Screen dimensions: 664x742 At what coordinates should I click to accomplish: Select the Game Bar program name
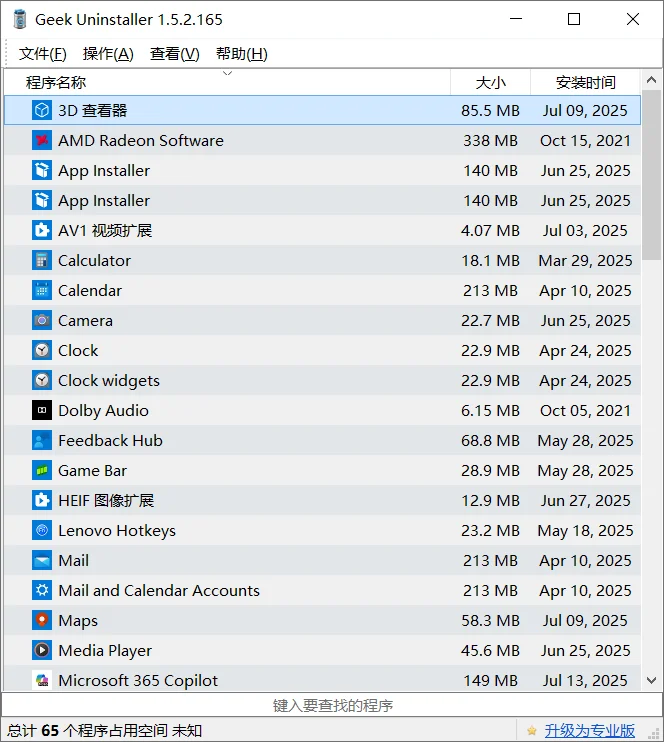[92, 470]
